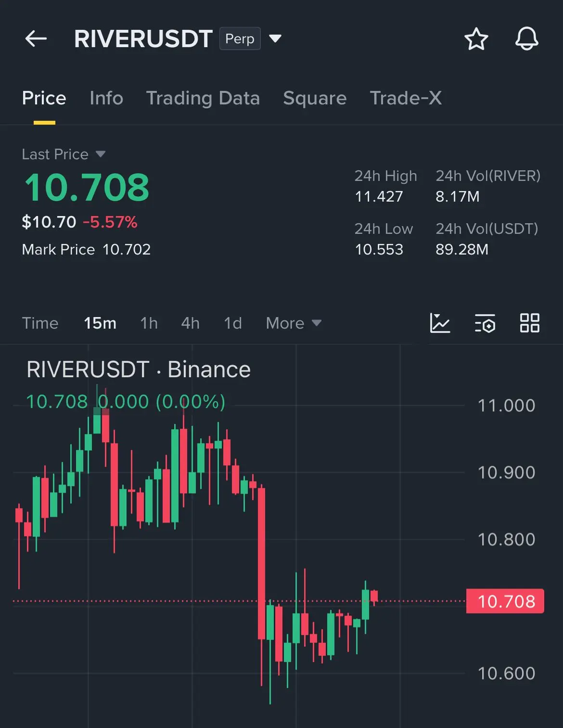Add RIVERUSDT to favorites with star
Image resolution: width=563 pixels, height=728 pixels.
click(x=476, y=38)
